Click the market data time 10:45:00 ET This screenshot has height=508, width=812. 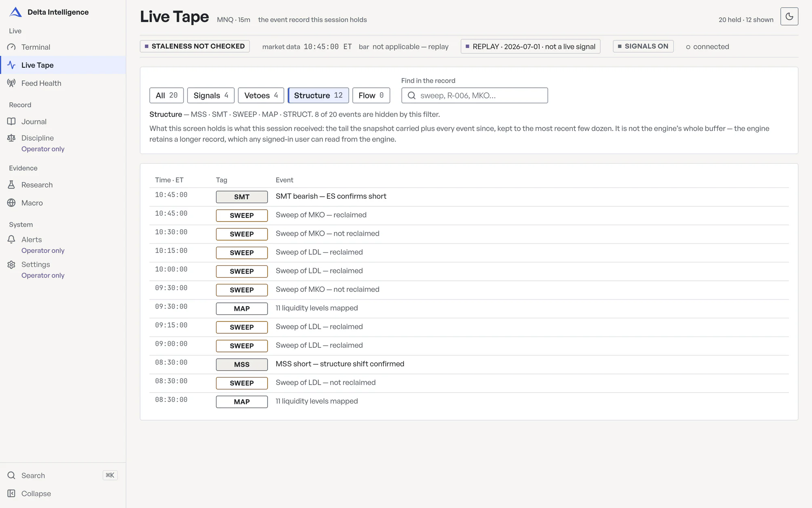(x=328, y=47)
